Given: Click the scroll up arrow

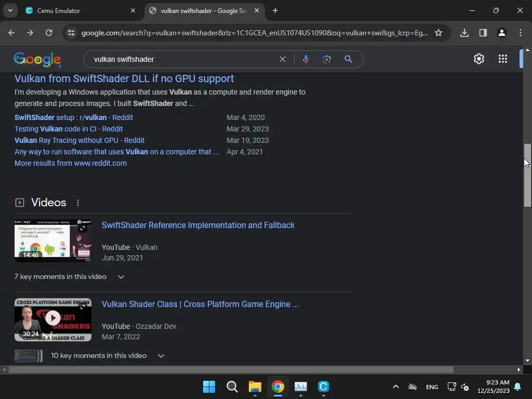Looking at the screenshot, I should [x=527, y=50].
